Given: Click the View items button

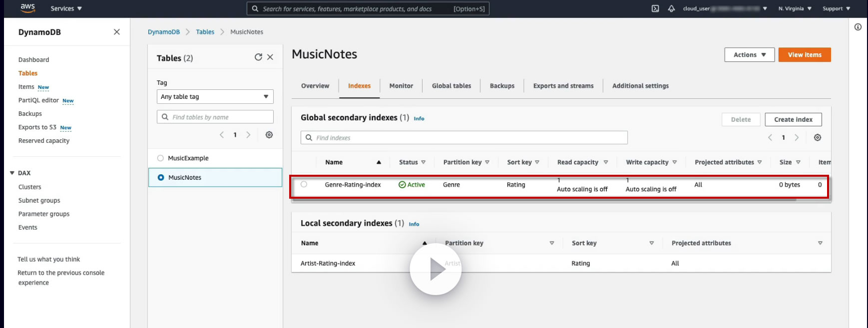Looking at the screenshot, I should pyautogui.click(x=804, y=55).
